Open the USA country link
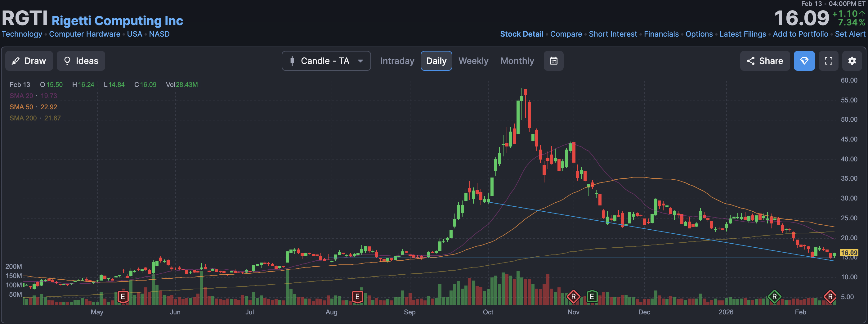 (x=134, y=34)
